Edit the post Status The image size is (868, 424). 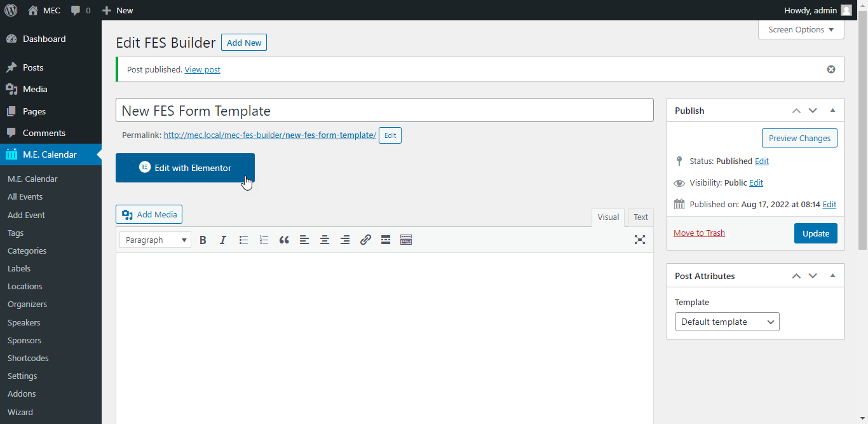(762, 161)
